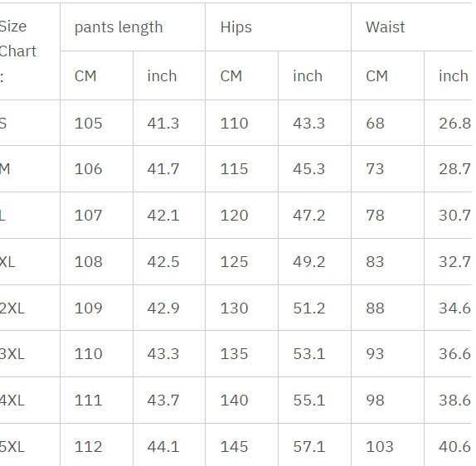Click the 'Waist' column header

[x=385, y=27]
